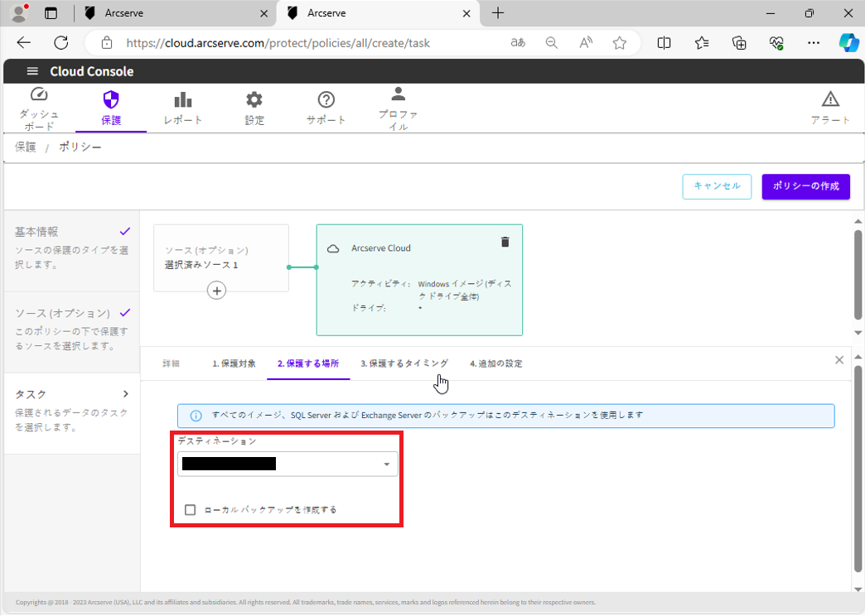The image size is (865, 616).
Task: Expand the タスク section chevron
Action: (126, 394)
